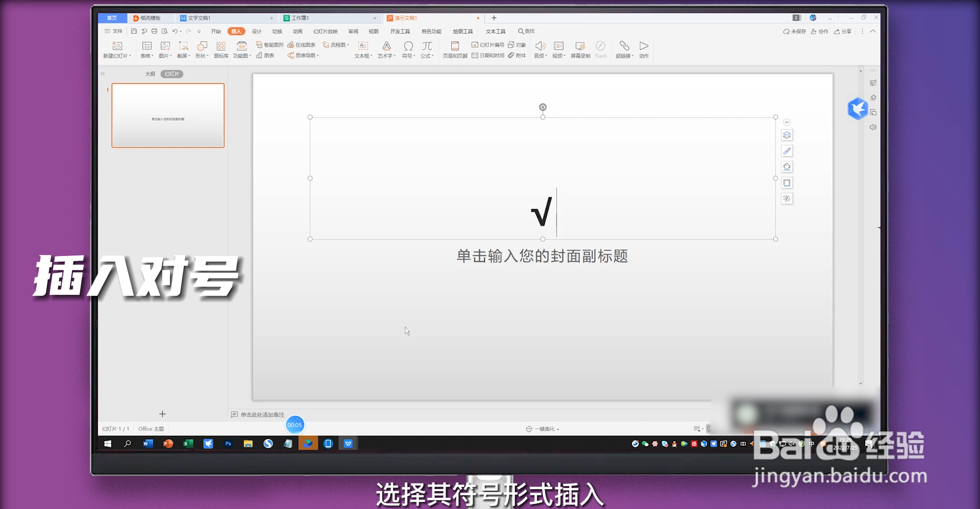980x509 pixels.
Task: Click the 分享 share button
Action: 843,31
